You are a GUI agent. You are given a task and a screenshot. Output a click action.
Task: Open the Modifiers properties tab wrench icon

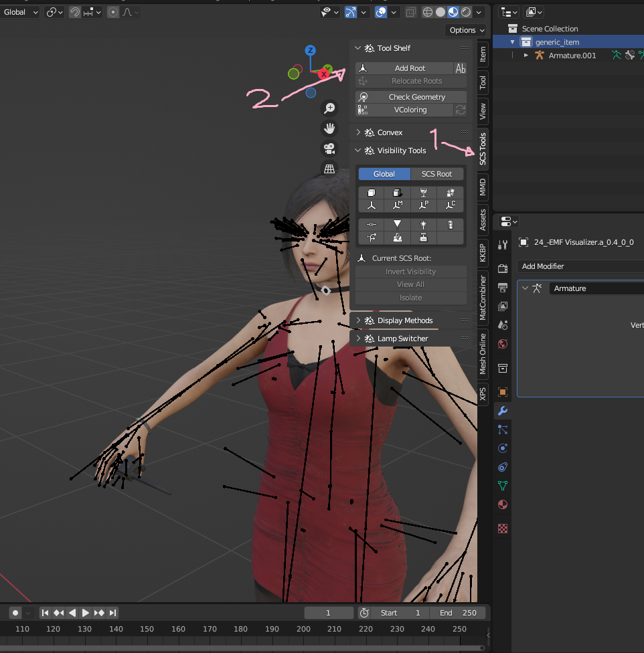[x=503, y=411]
